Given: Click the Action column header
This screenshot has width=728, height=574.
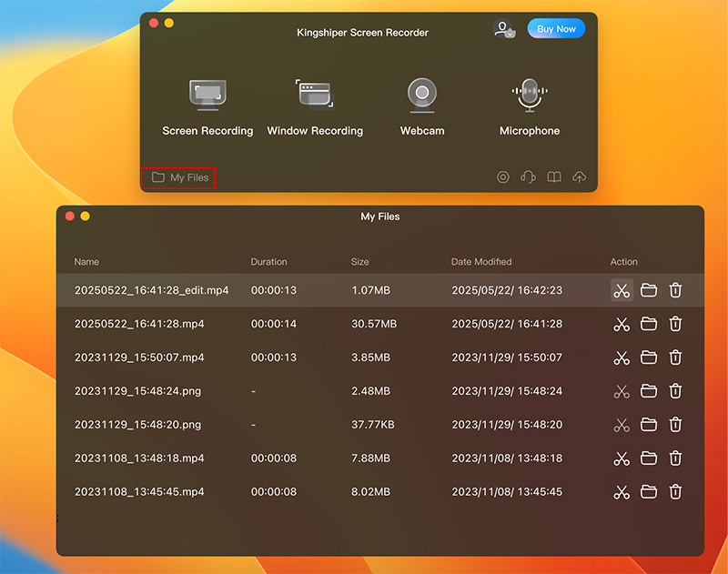Looking at the screenshot, I should 623,262.
